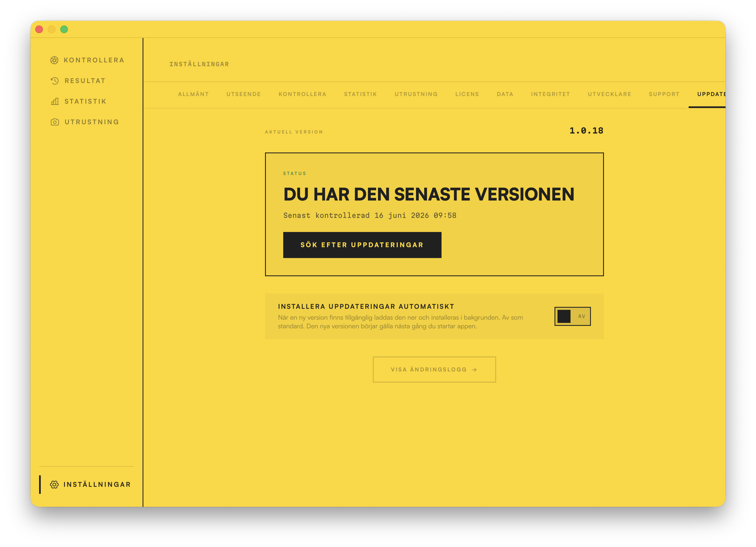The height and width of the screenshot is (547, 756).
Task: Maximize window with the green button
Action: [x=64, y=29]
